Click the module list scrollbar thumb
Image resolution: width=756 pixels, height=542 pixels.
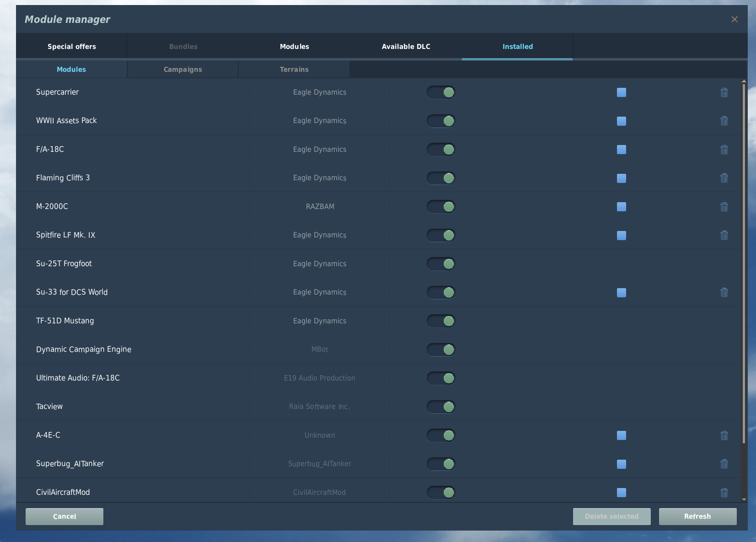click(x=744, y=263)
